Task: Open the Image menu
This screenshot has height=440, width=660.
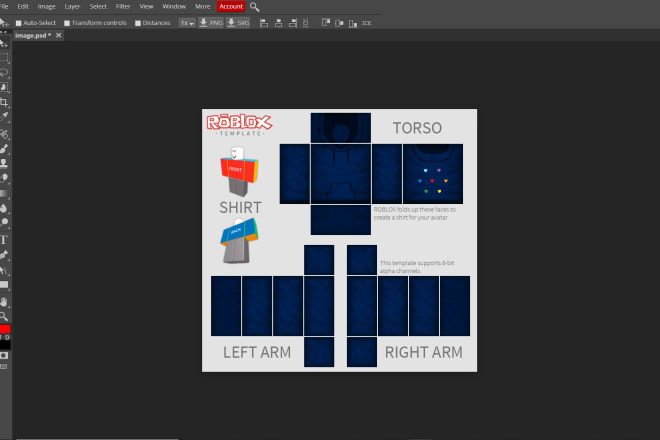Action: tap(47, 6)
